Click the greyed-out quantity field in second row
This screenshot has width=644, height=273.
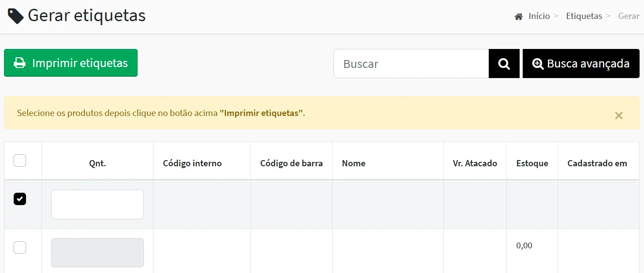pos(97,253)
